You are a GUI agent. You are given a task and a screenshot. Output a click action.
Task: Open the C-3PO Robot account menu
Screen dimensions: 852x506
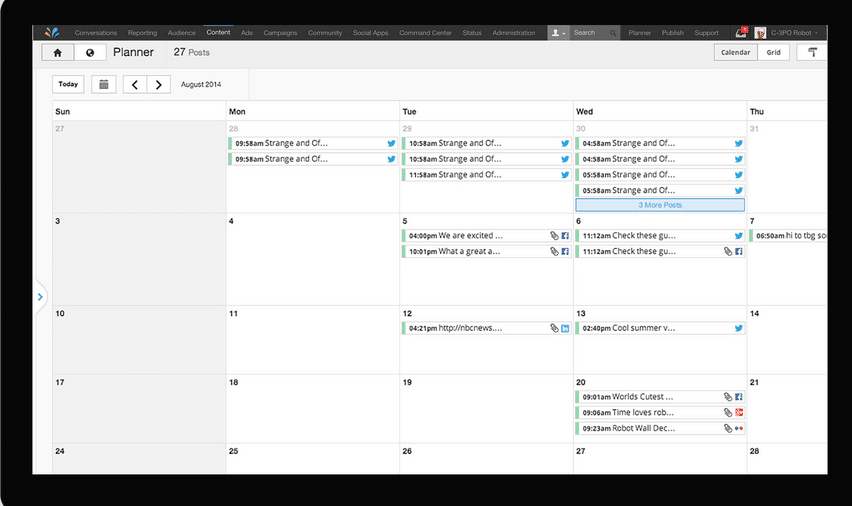pos(790,33)
